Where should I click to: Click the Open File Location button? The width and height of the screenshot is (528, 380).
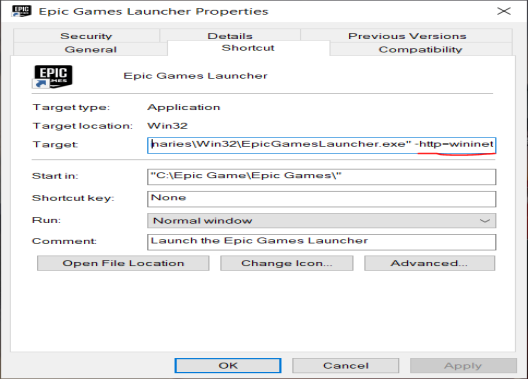pyautogui.click(x=123, y=263)
